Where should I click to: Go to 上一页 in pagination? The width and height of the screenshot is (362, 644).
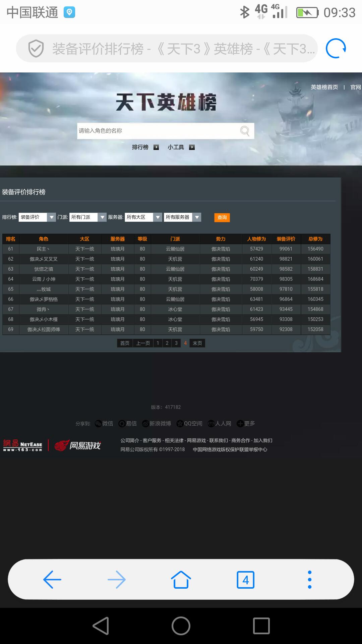click(143, 343)
